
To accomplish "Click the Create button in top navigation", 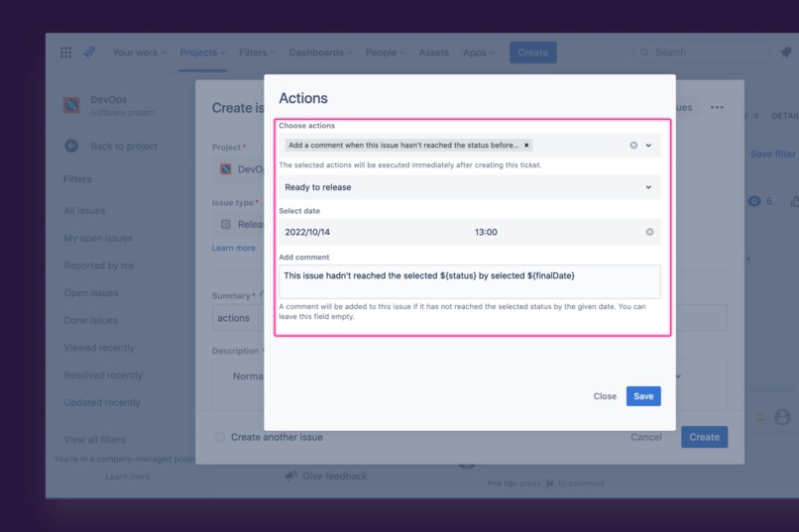I will tap(533, 53).
